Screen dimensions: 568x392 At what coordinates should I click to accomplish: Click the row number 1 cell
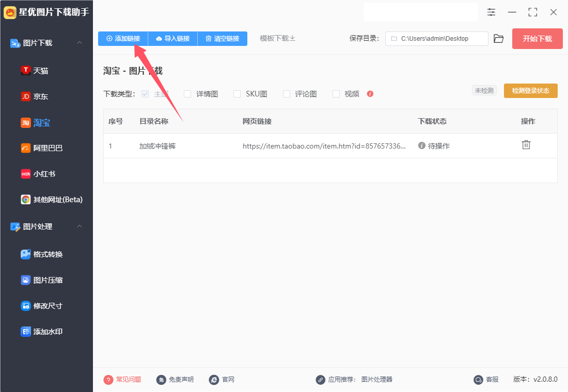click(111, 146)
